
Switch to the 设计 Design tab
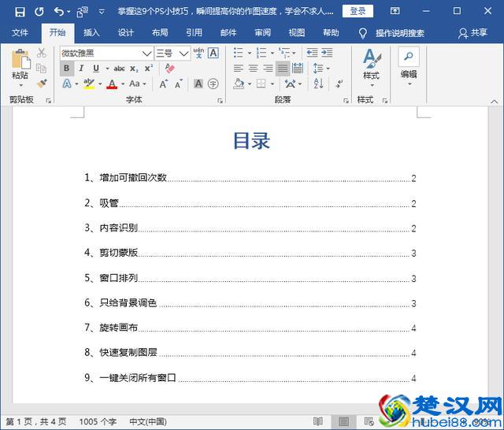pos(126,33)
